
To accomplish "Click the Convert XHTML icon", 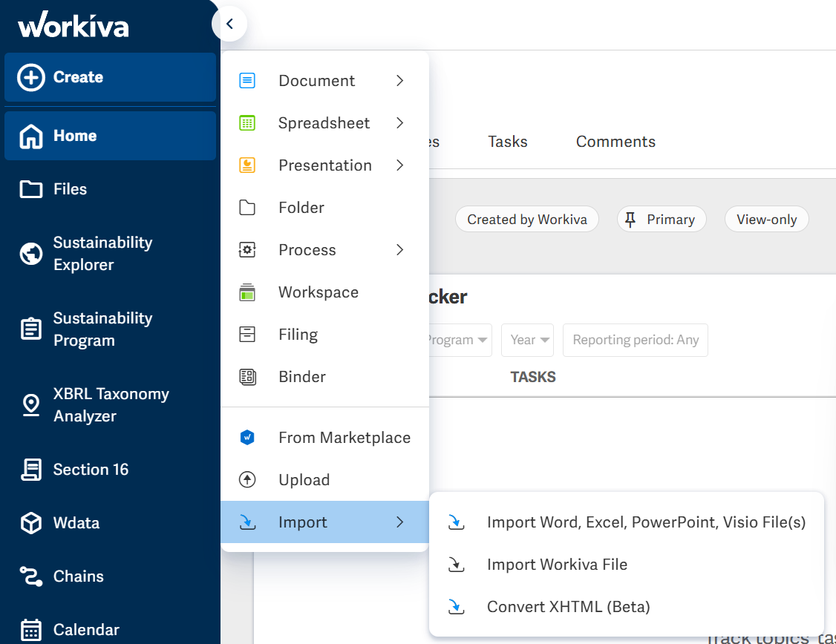I will [456, 607].
